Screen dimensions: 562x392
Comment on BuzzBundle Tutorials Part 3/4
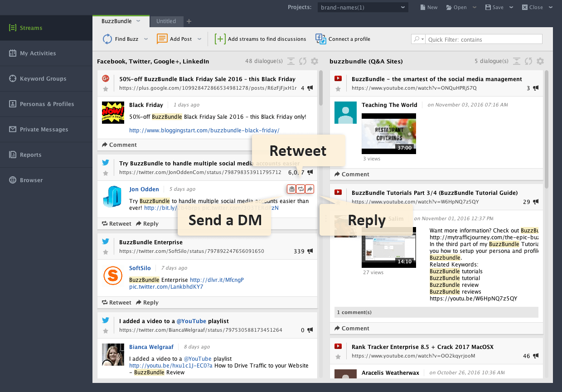(352, 329)
